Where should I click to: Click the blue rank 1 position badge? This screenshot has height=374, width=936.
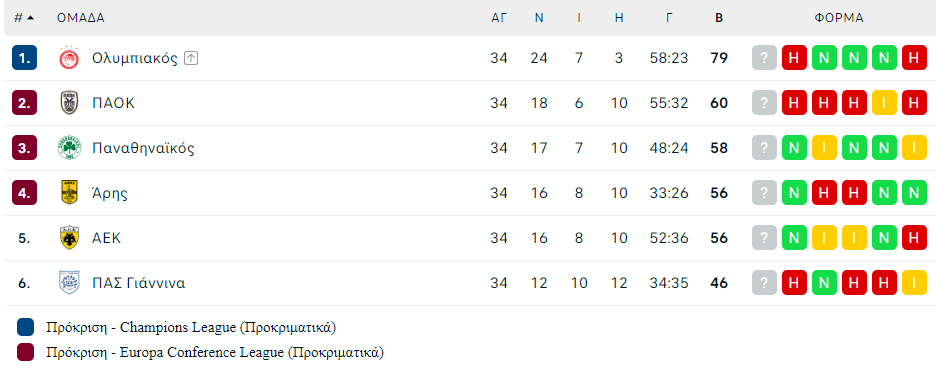24,58
